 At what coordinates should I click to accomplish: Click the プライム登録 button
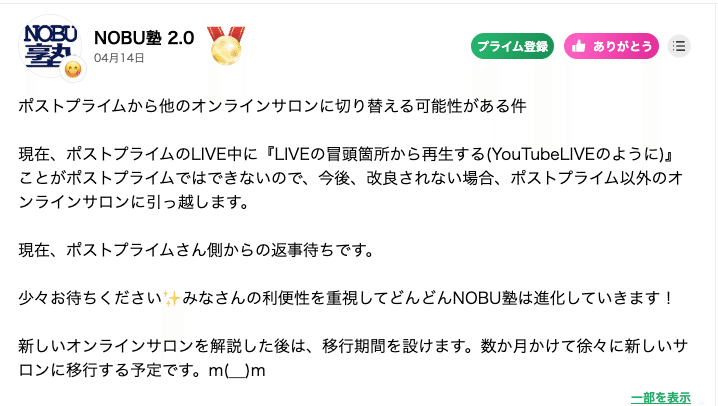pos(512,46)
